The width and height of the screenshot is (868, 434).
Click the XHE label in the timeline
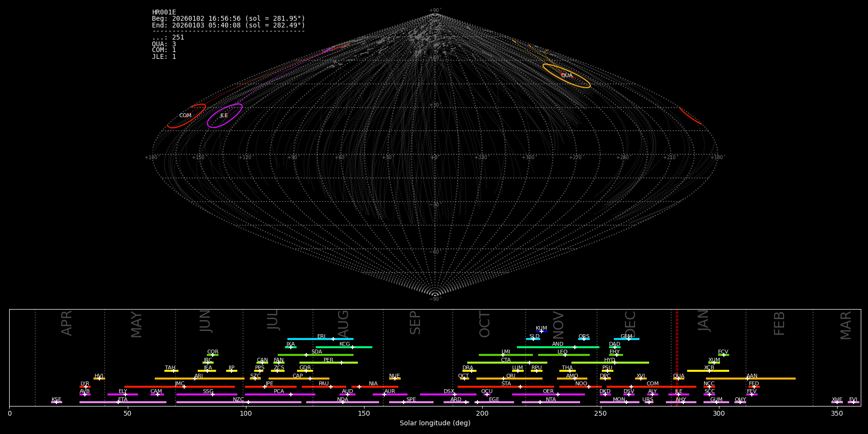(837, 400)
